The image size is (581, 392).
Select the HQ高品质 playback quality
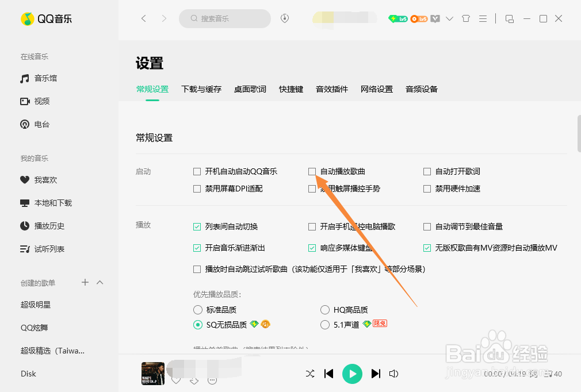click(x=325, y=309)
